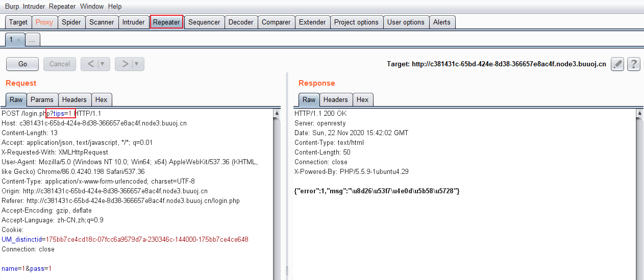Screen dimensions: 644x280
Task: Add new Repeater tab with ellipsis
Action: [32, 40]
